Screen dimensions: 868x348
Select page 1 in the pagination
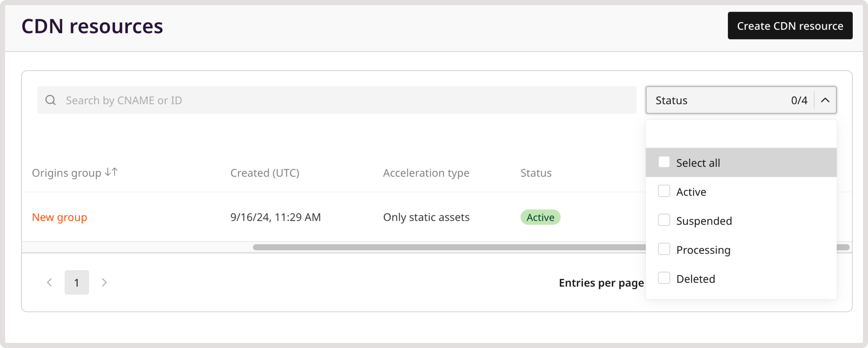(x=77, y=282)
